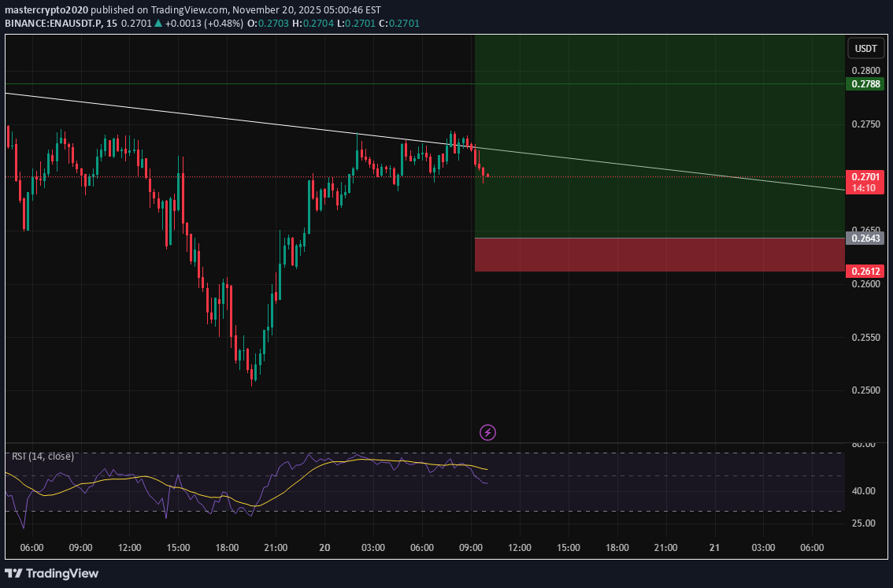Click the TradingView logo at bottom left

[52, 573]
